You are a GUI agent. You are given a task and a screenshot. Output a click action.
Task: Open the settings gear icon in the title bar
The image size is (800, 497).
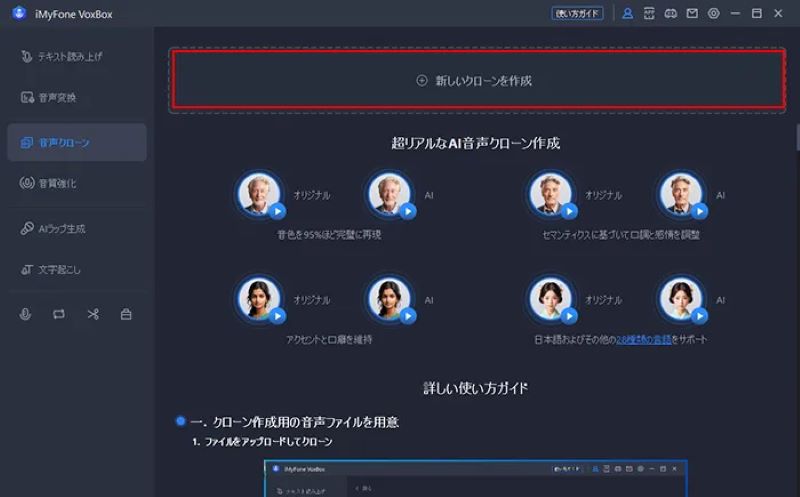pos(714,13)
